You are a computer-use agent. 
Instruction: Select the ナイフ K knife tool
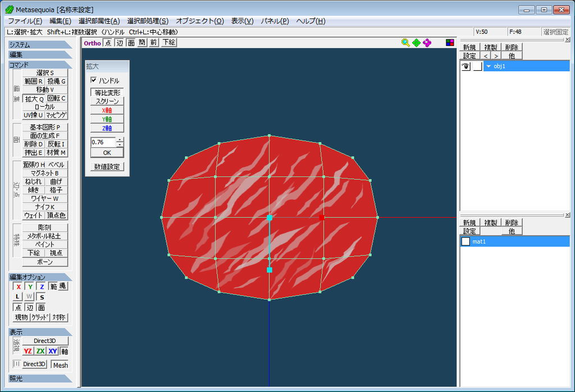tap(45, 207)
